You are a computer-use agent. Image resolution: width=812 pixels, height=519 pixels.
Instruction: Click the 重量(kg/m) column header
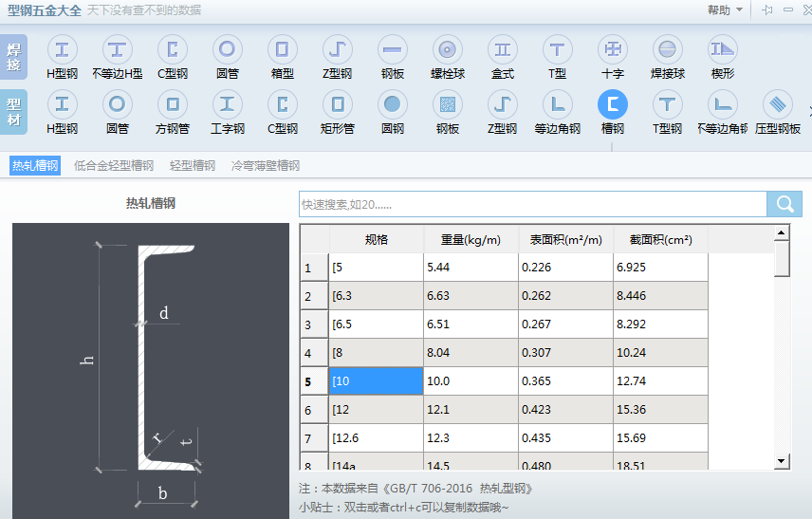(471, 240)
